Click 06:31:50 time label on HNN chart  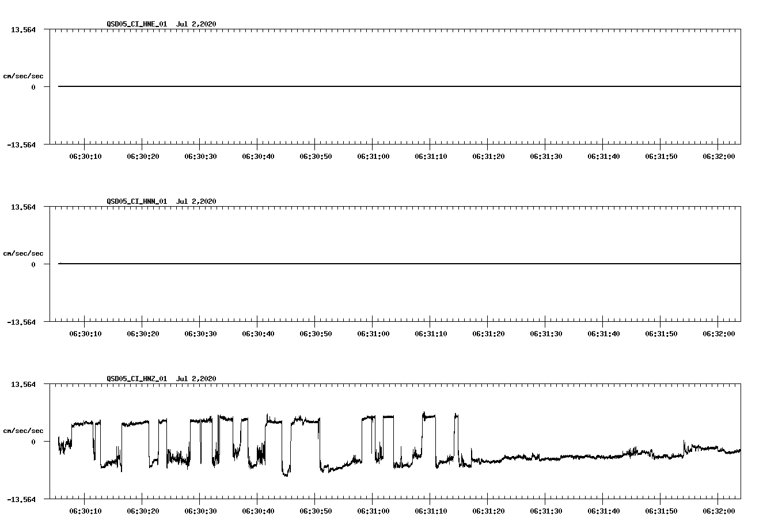pyautogui.click(x=661, y=334)
